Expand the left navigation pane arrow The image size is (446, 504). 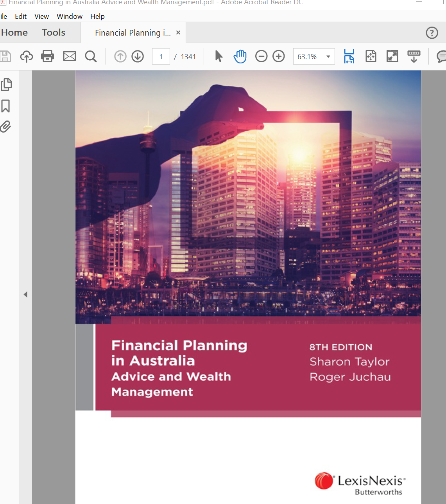(25, 294)
